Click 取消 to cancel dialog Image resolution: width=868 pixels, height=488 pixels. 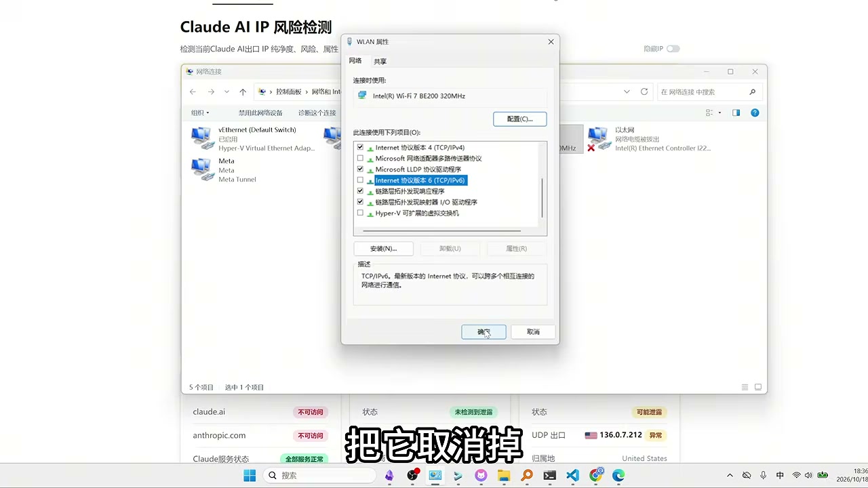tap(534, 332)
